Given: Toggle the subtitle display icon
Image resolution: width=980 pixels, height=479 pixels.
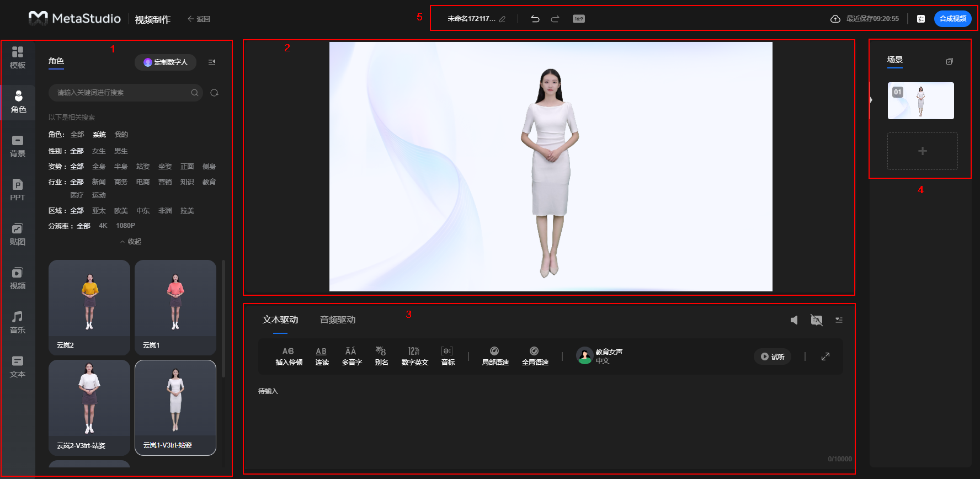Looking at the screenshot, I should click(x=817, y=320).
